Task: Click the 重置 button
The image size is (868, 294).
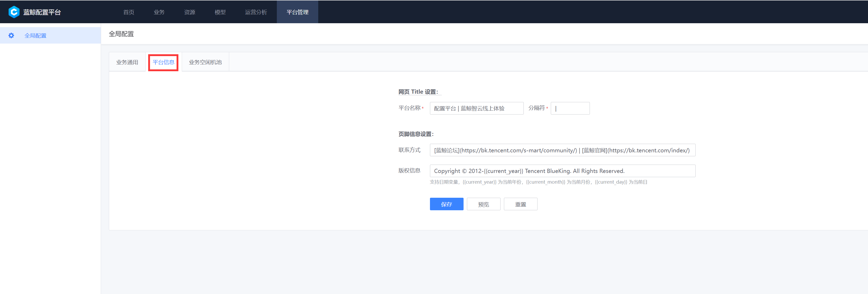Action: (521, 204)
